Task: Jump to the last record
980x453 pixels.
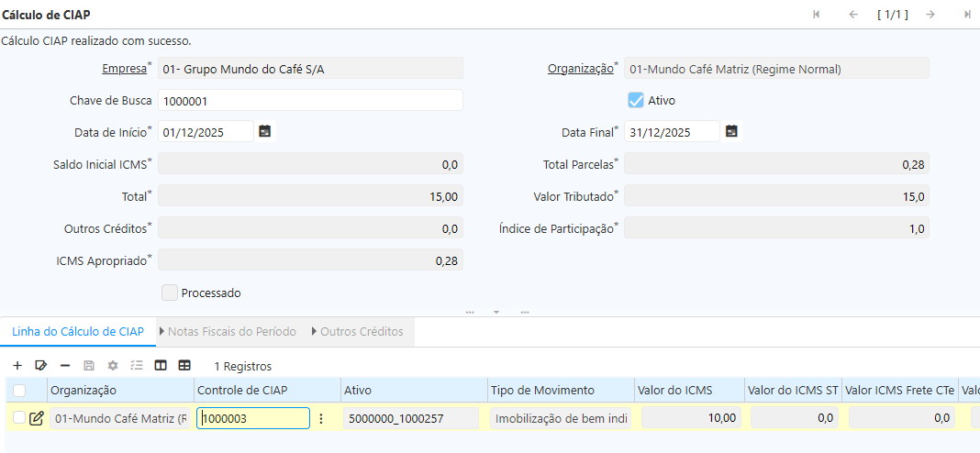Action: [x=967, y=15]
